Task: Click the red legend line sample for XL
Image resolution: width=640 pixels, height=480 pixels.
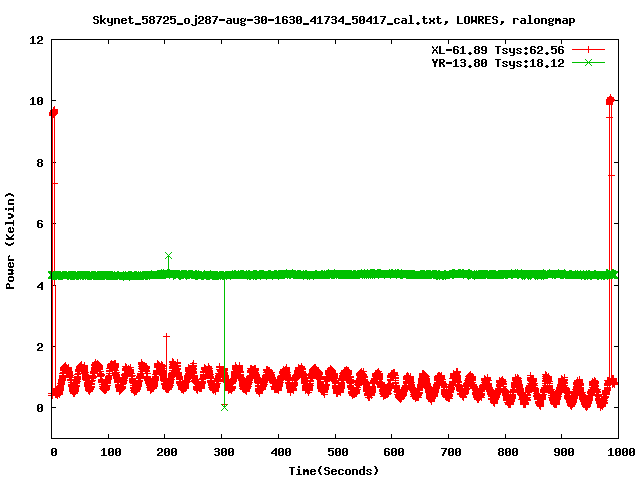Action: (588, 50)
